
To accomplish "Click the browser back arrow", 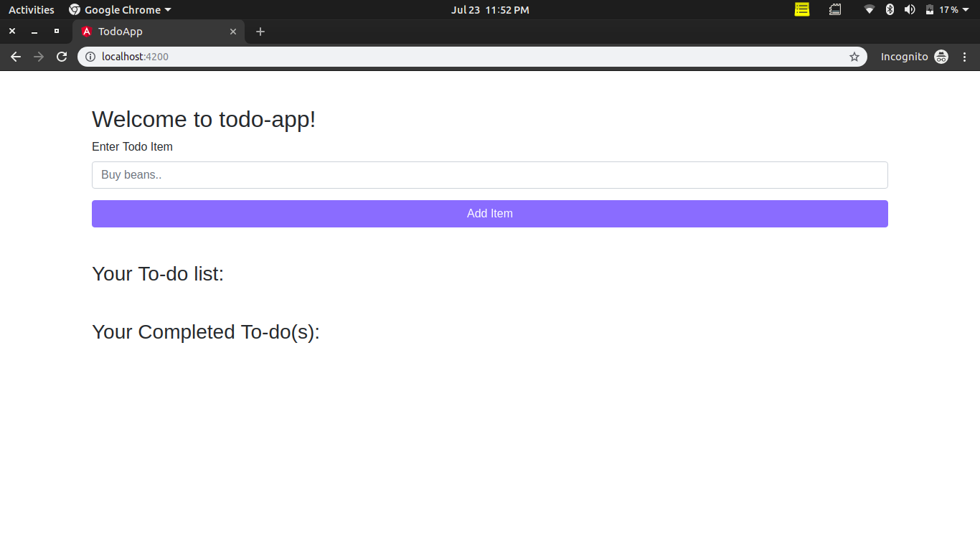I will coord(16,57).
